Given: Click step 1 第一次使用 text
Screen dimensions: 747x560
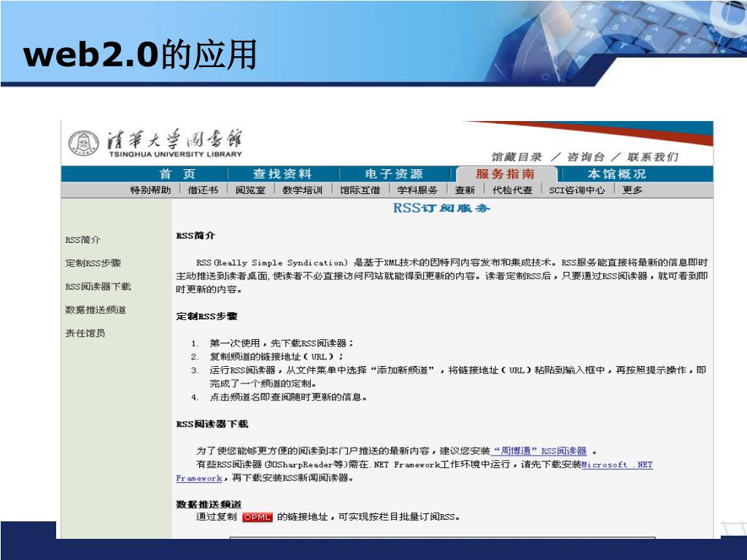Looking at the screenshot, I should (x=282, y=343).
